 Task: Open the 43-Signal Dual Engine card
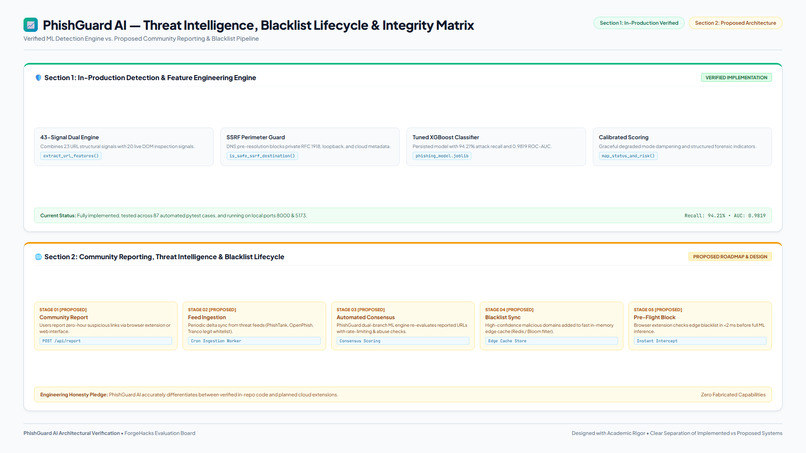(124, 147)
